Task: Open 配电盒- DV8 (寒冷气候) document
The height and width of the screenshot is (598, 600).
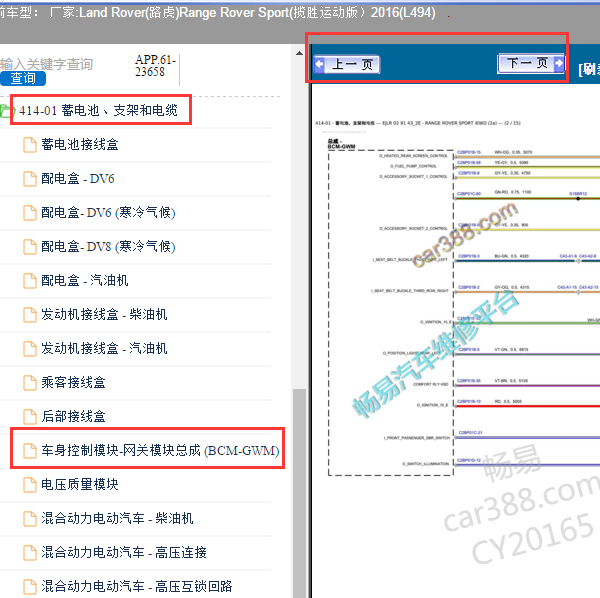Action: coord(108,247)
